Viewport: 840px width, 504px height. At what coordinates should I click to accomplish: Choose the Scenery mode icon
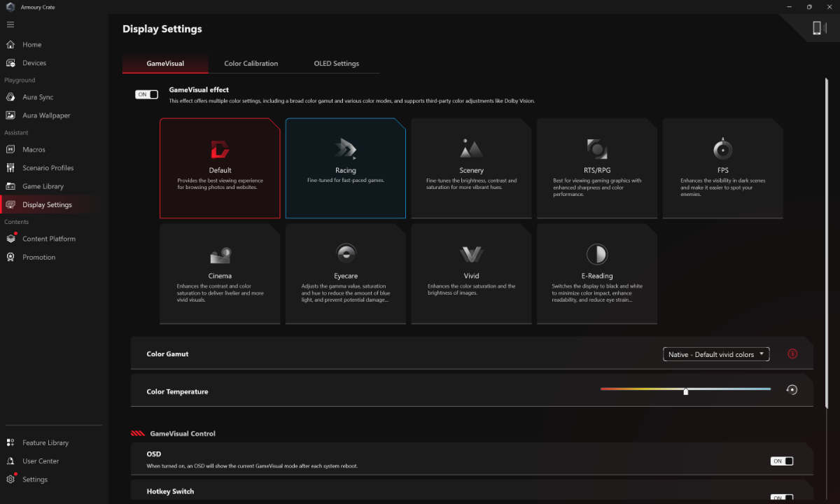point(471,148)
